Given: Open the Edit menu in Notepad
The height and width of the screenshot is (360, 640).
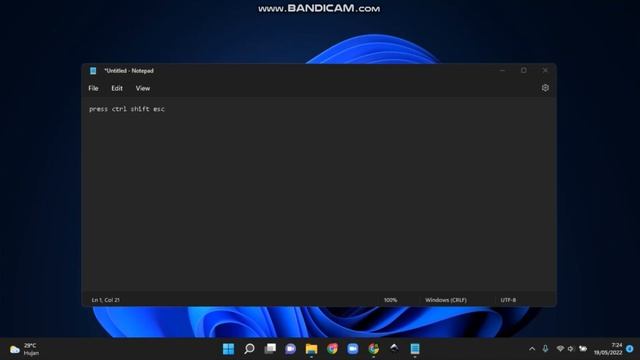Looking at the screenshot, I should (117, 88).
